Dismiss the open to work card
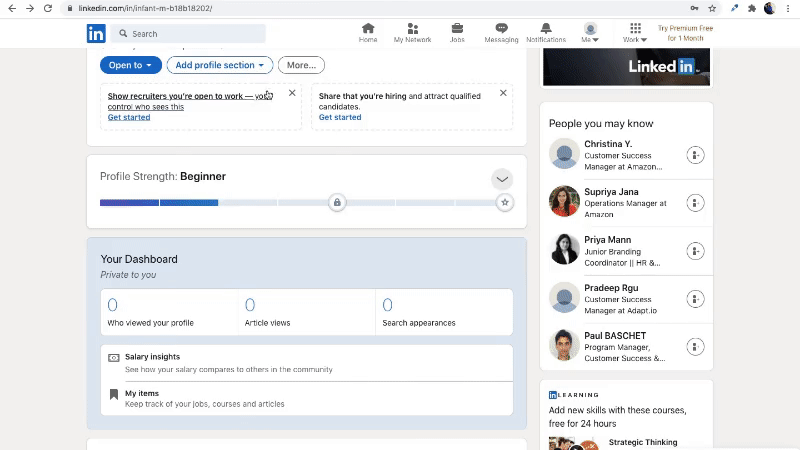The width and height of the screenshot is (800, 450). 292,93
